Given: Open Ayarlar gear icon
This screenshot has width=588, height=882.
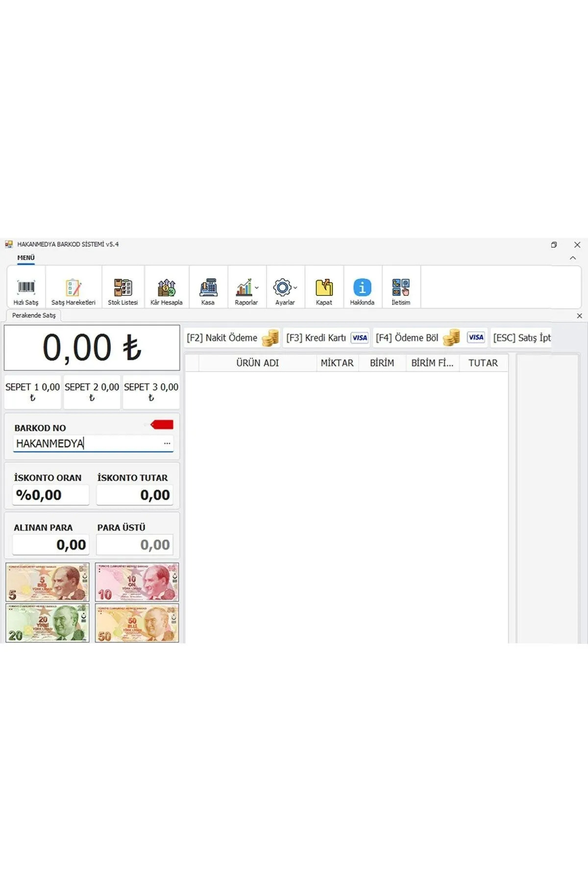Looking at the screenshot, I should point(282,288).
